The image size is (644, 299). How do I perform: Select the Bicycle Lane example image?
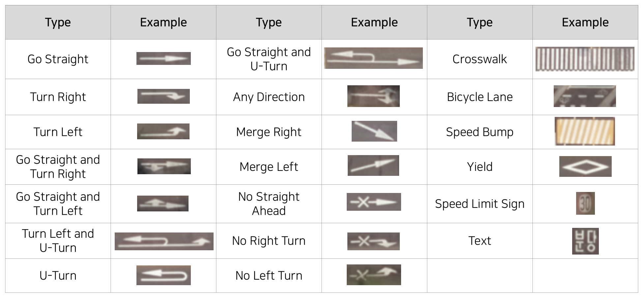click(x=585, y=96)
